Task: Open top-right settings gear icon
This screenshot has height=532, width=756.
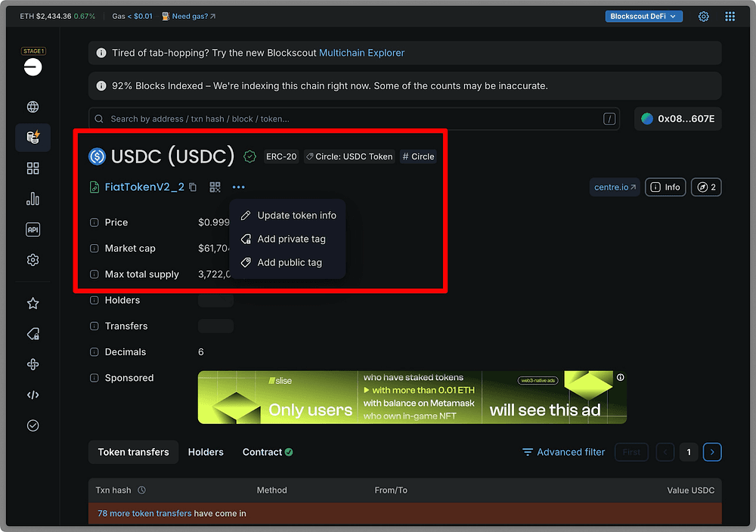Action: click(x=703, y=17)
